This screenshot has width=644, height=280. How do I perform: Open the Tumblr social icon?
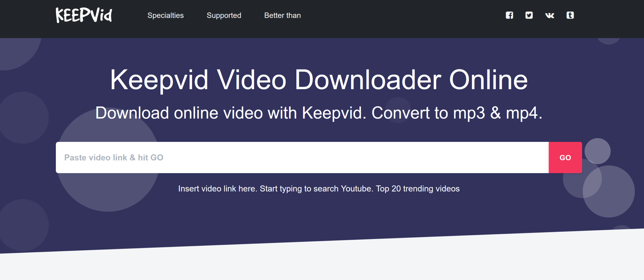click(x=570, y=15)
